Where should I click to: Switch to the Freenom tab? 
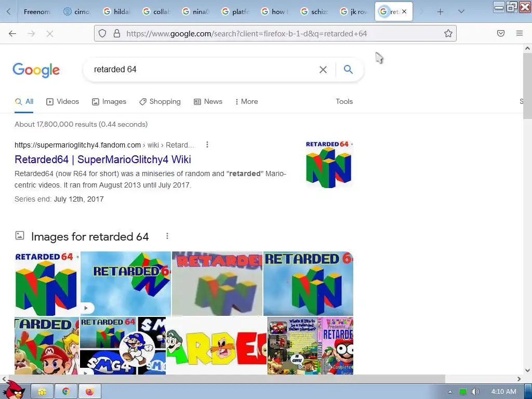pyautogui.click(x=37, y=11)
